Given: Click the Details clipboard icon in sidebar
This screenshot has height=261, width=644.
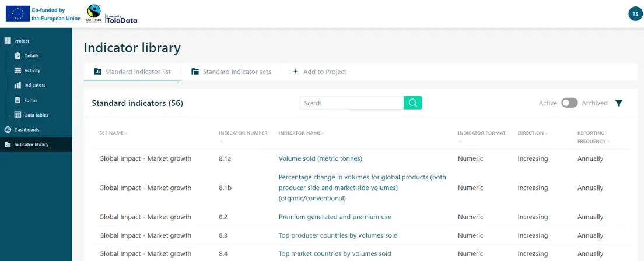Looking at the screenshot, I should pos(18,56).
